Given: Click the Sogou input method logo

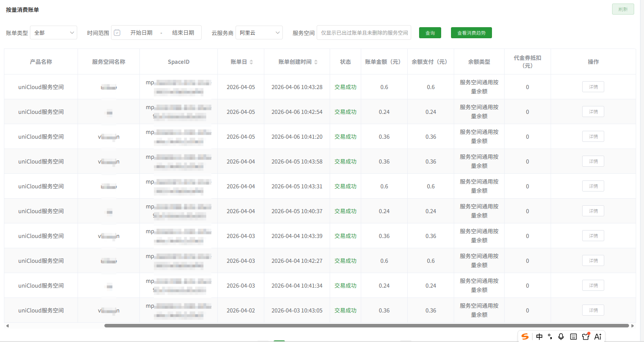Looking at the screenshot, I should (x=525, y=336).
